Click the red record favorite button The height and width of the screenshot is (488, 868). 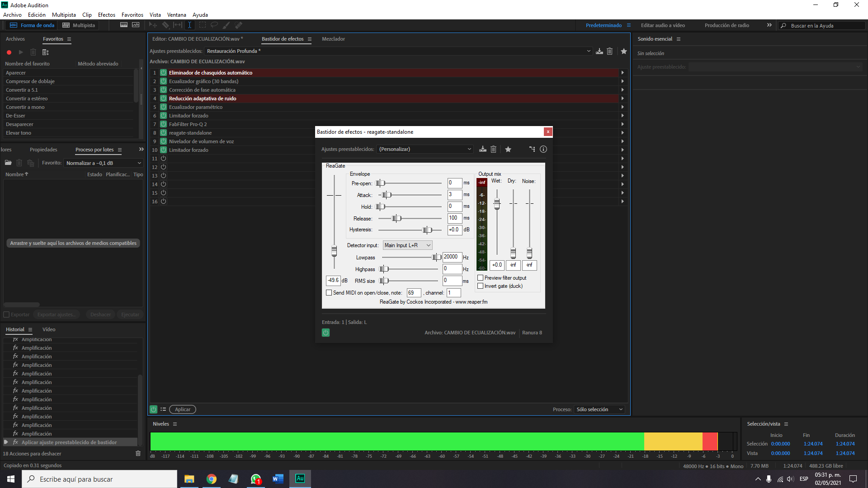pos(9,52)
